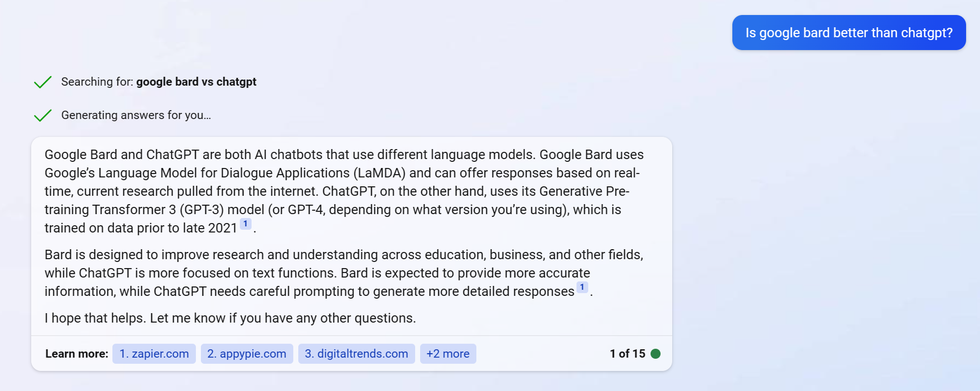Image resolution: width=980 pixels, height=391 pixels.
Task: Open citation 1 after 'detailed responses'
Action: [582, 288]
